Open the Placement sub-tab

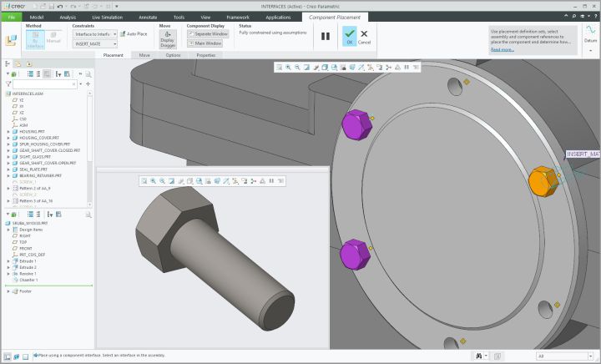(114, 55)
